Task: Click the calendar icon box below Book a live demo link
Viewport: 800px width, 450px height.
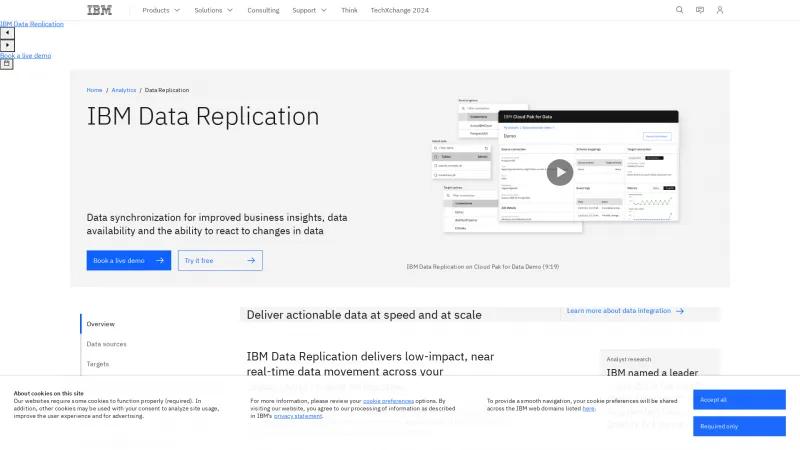Action: coord(7,64)
